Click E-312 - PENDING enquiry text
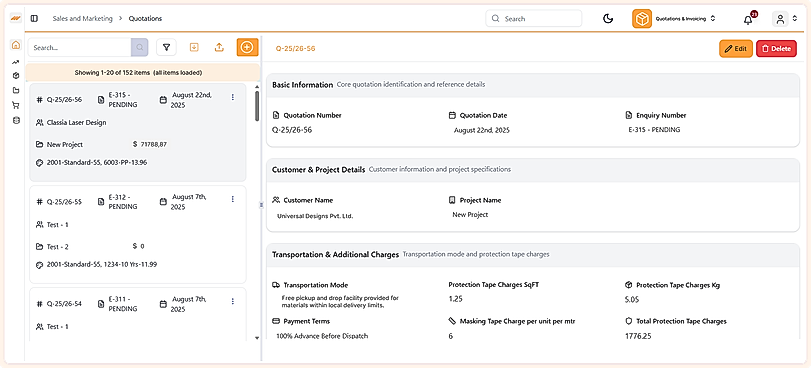This screenshot has height=368, width=811. pyautogui.click(x=123, y=201)
